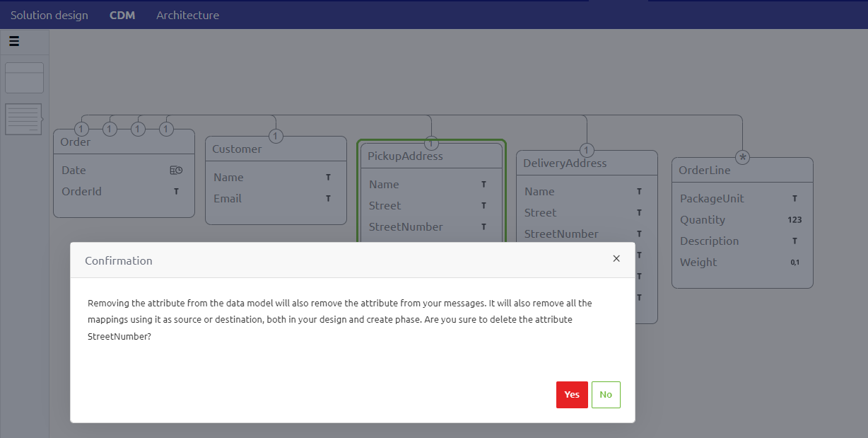This screenshot has height=438, width=868.
Task: Select the note/annotation tool in the sidebar
Action: click(x=24, y=118)
